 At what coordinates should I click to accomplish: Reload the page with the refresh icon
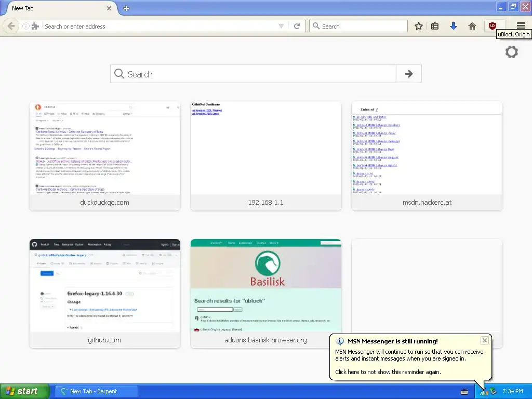pyautogui.click(x=297, y=26)
